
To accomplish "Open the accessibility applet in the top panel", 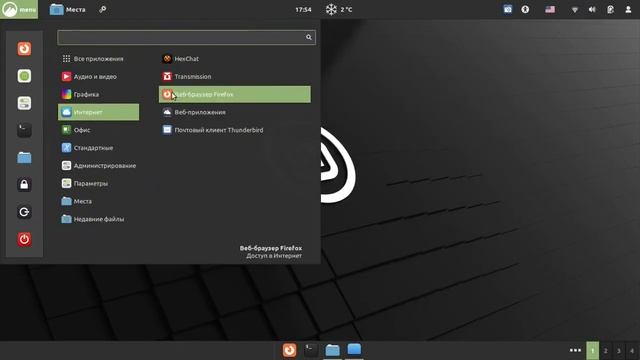I will [525, 9].
